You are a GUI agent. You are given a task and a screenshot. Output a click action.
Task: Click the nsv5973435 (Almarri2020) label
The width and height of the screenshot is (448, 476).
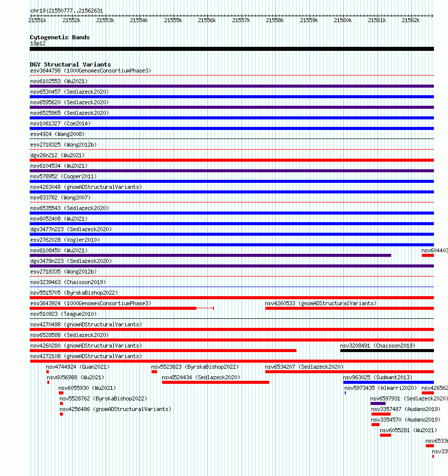click(x=381, y=388)
